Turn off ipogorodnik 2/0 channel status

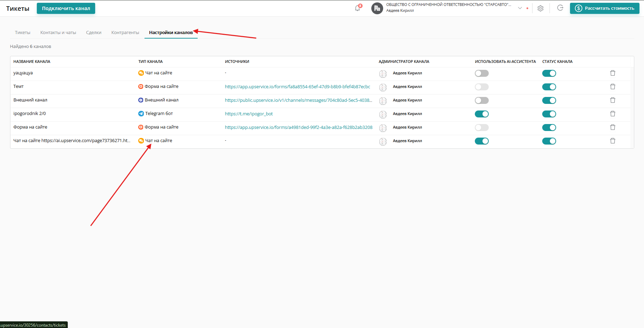[549, 114]
